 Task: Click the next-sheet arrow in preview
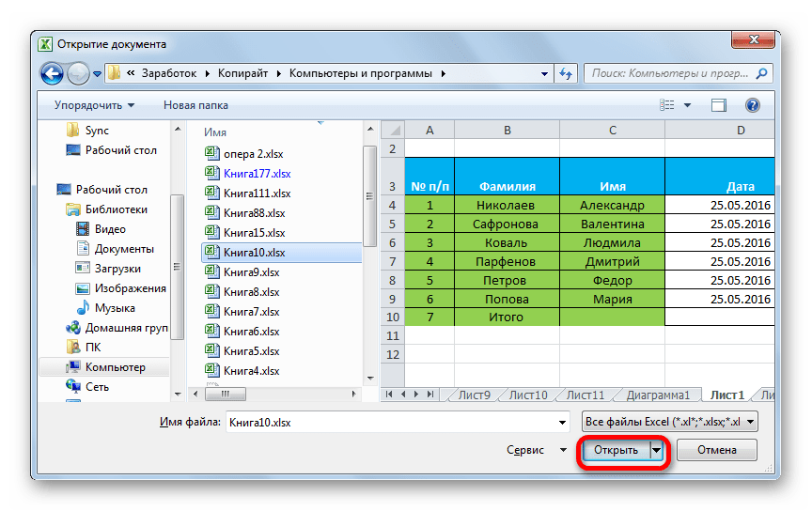point(415,394)
